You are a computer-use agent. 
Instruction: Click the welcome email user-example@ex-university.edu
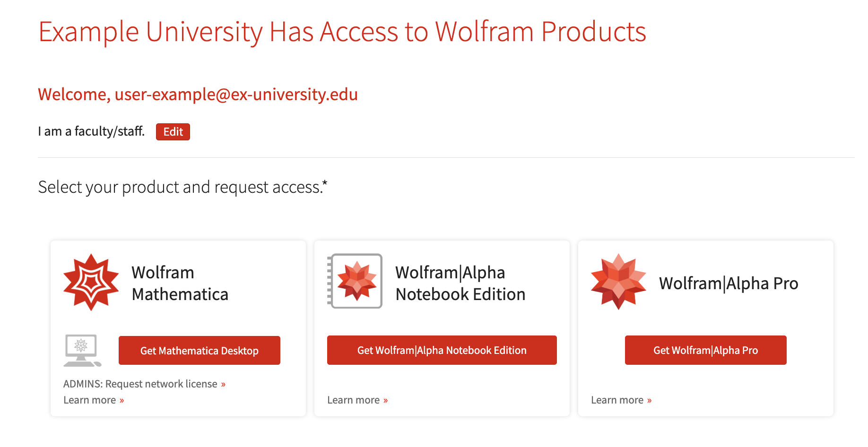[x=236, y=95]
